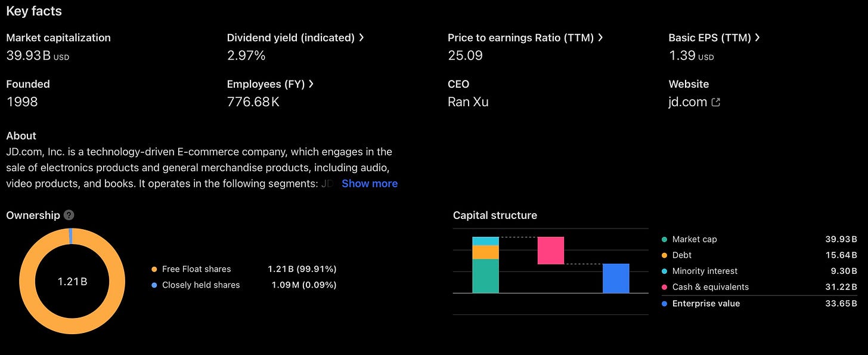
Task: Click the orange Debt bar segment
Action: 485,252
